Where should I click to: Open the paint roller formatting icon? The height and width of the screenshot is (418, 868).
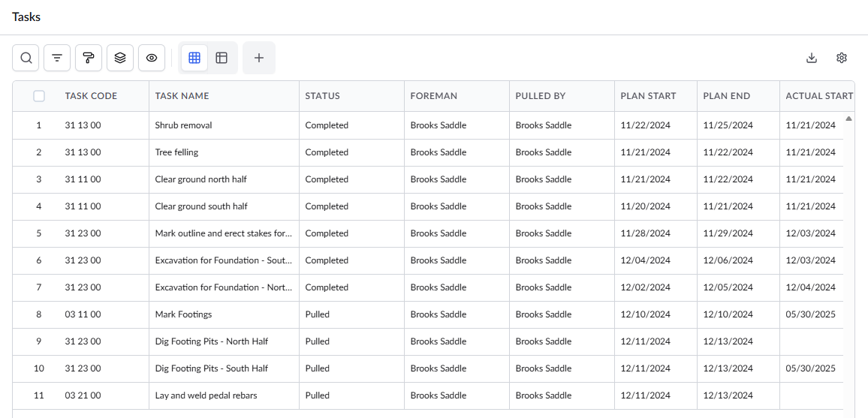coord(89,58)
